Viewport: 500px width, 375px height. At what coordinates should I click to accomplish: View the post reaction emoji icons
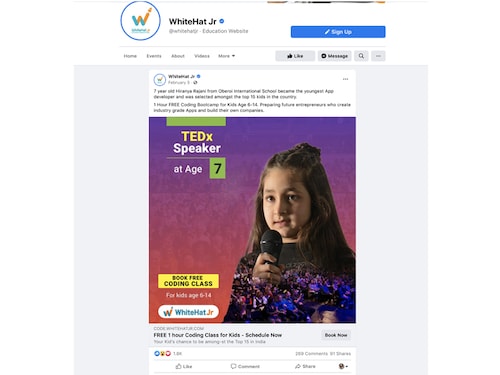coord(162,353)
